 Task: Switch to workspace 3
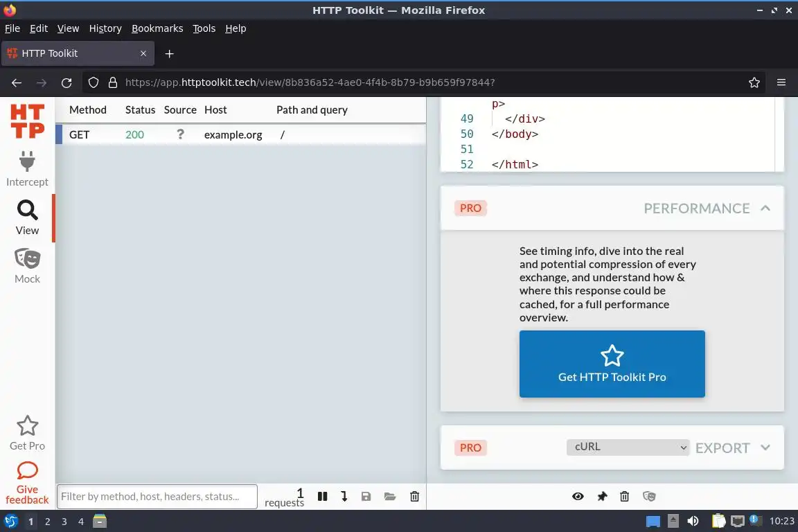(64, 522)
